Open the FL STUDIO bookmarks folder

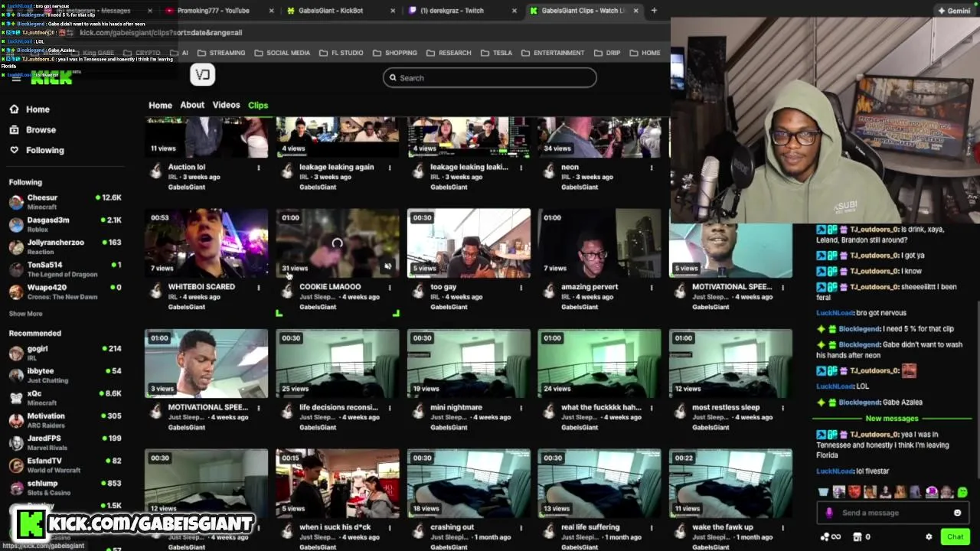[341, 53]
